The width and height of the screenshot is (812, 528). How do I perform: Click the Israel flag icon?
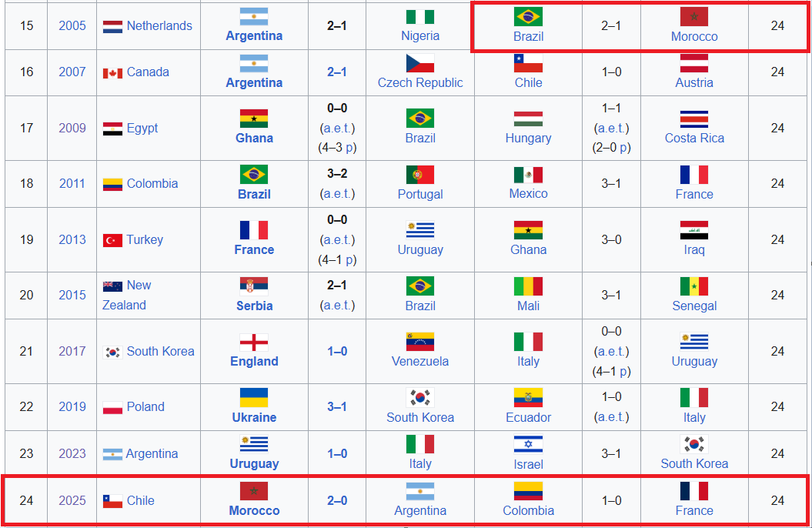tap(528, 444)
